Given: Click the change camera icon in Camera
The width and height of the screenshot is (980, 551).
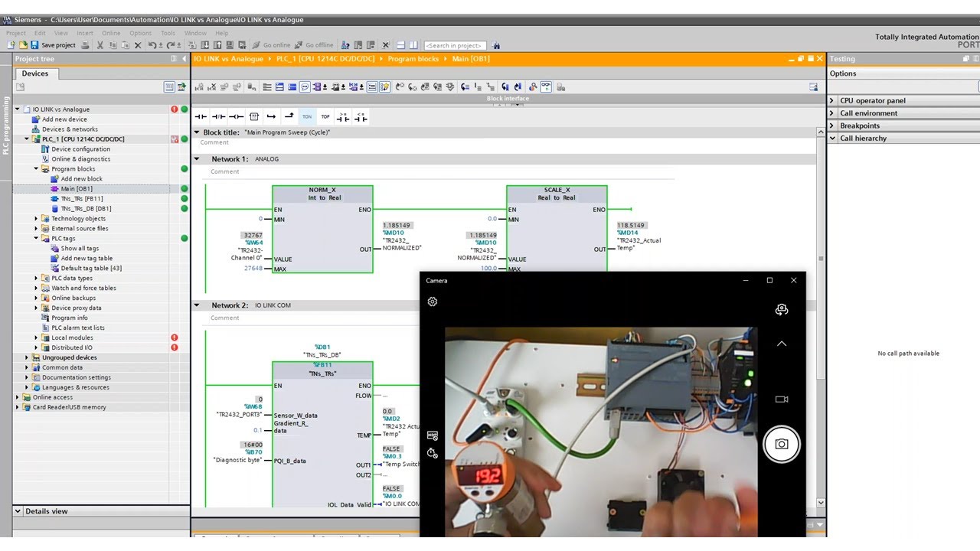Looking at the screenshot, I should tap(782, 310).
